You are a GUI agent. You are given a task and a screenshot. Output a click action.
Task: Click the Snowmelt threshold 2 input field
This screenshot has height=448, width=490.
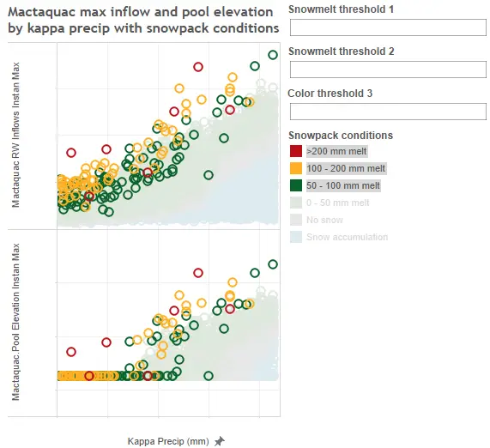pyautogui.click(x=388, y=70)
